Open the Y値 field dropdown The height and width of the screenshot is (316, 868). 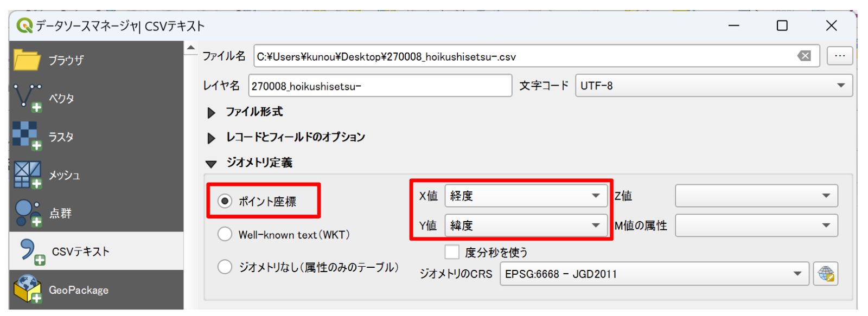click(x=525, y=225)
